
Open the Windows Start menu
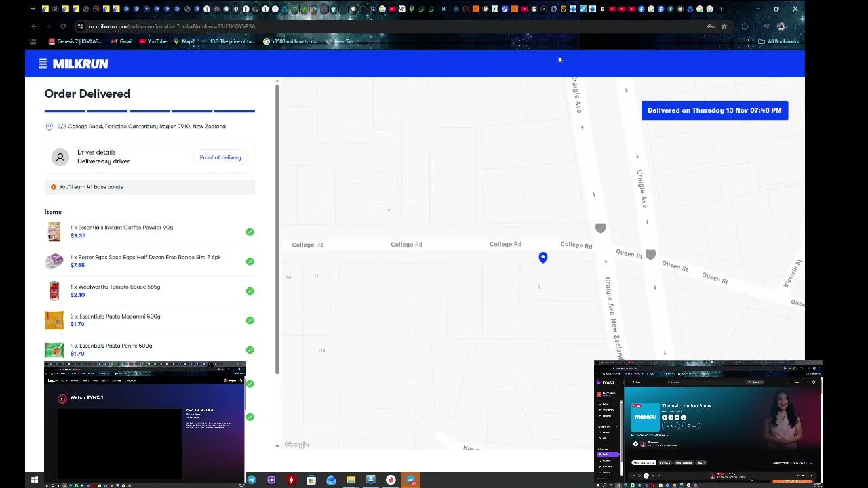coord(35,480)
